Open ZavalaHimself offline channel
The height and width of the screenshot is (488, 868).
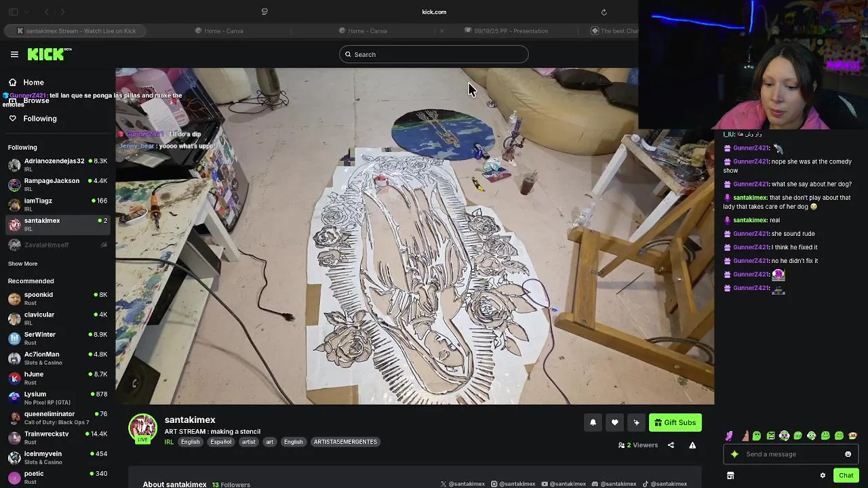pos(58,245)
